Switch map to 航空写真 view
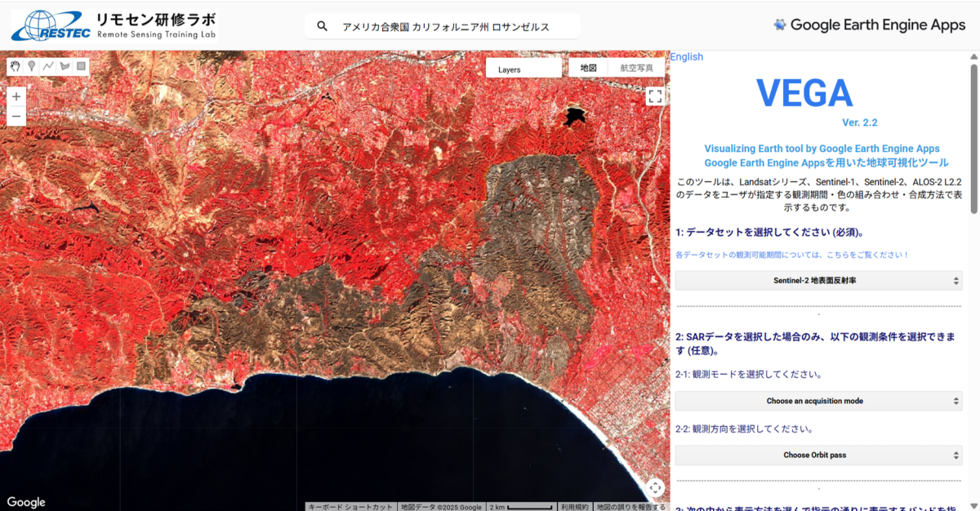The width and height of the screenshot is (980, 511). pos(636,69)
